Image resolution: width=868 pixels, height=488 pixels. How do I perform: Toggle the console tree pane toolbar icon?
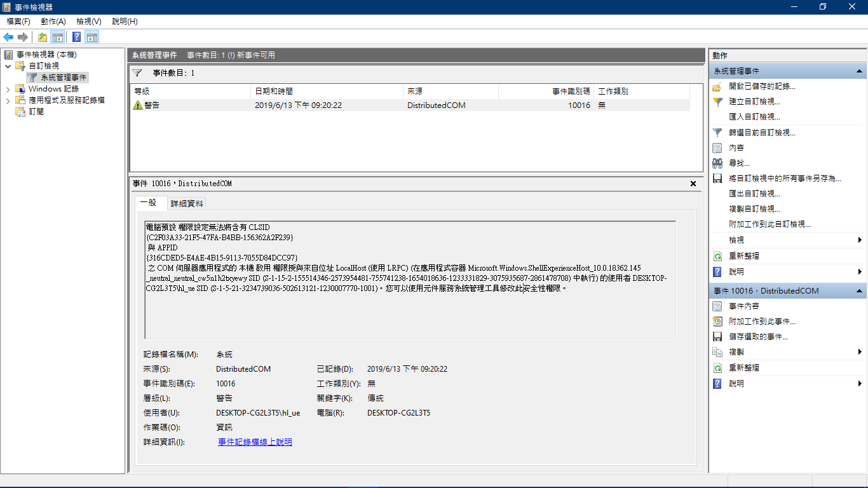point(58,37)
